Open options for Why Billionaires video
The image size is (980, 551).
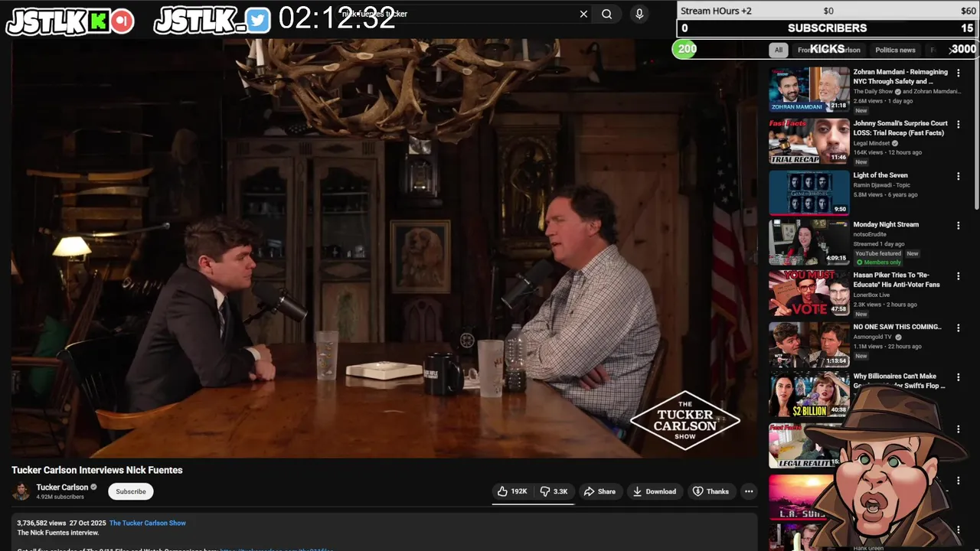958,377
